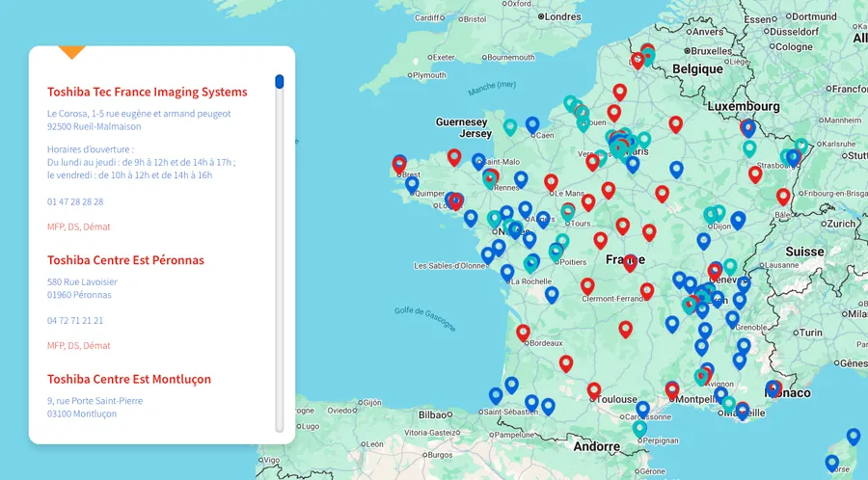Click the red pin near Bâle

click(783, 196)
